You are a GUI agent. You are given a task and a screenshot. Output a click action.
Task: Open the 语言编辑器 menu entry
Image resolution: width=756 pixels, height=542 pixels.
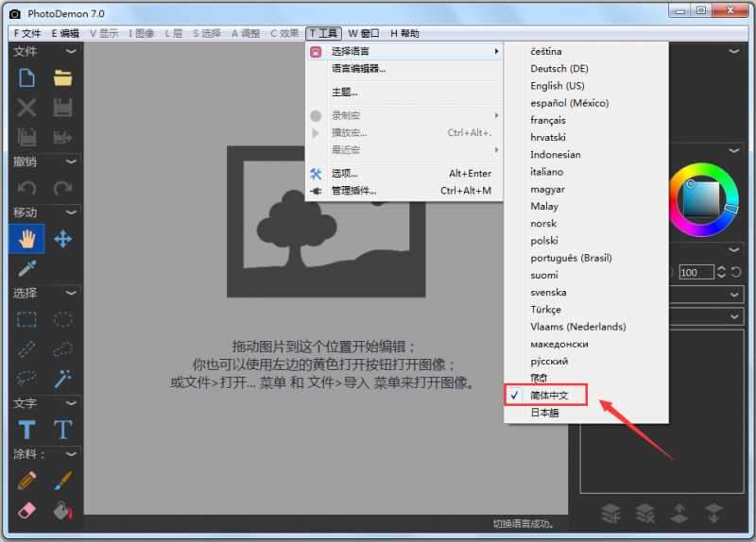358,69
